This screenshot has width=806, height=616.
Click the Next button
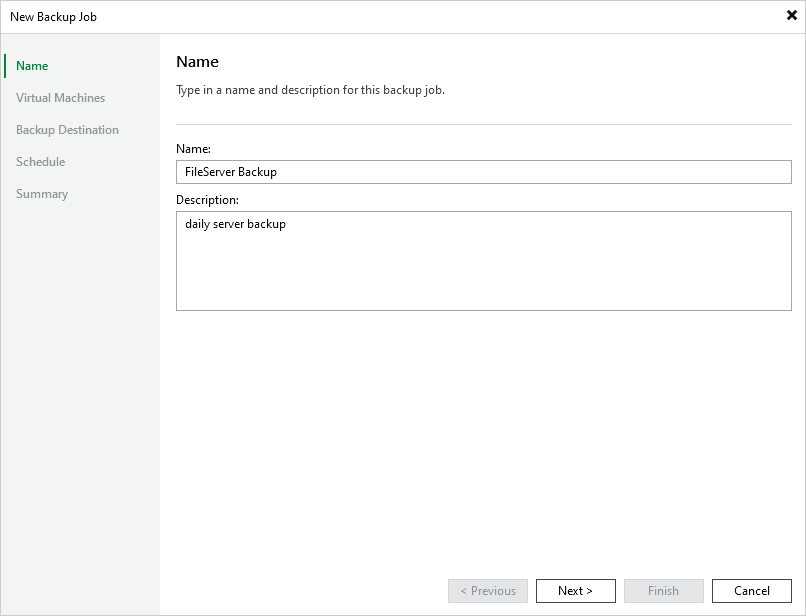tap(575, 590)
